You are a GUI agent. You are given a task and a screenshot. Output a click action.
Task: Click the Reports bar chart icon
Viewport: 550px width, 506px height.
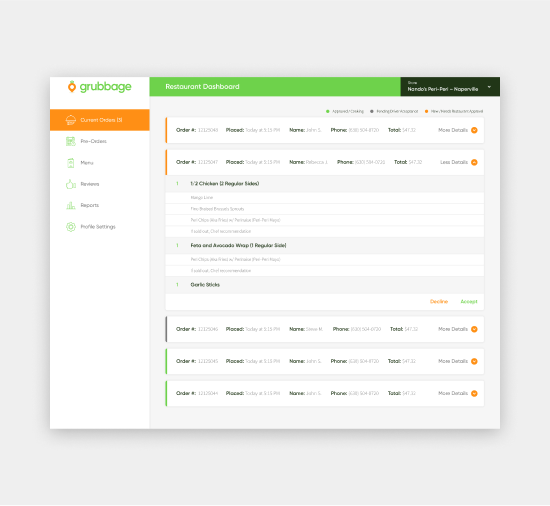click(71, 205)
